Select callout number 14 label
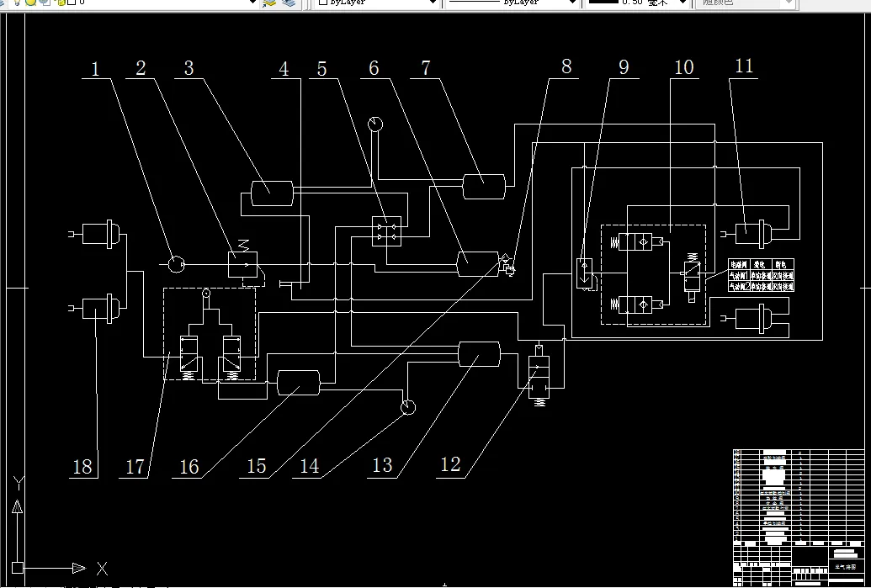 tap(310, 466)
